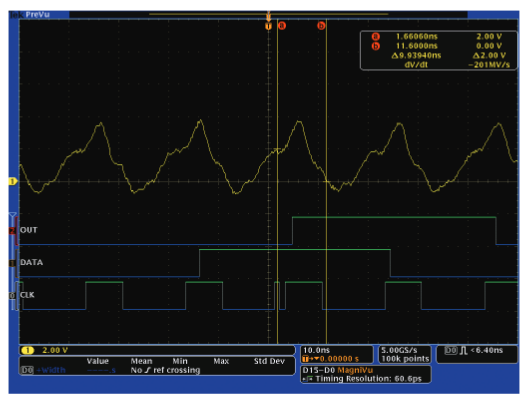Screen dimensions: 528x400
Task: Click the record view bar at top
Action: tap(268, 14)
